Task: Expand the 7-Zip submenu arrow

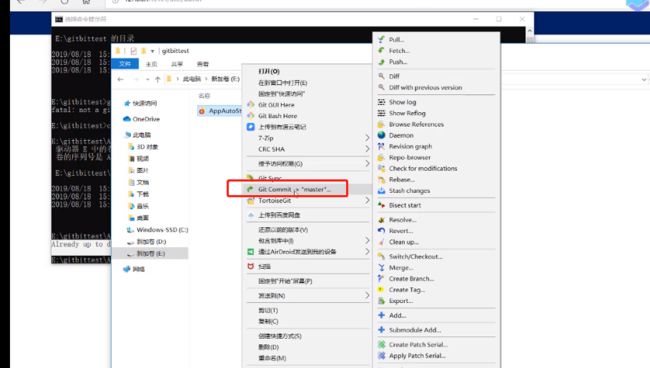Action: pos(367,138)
